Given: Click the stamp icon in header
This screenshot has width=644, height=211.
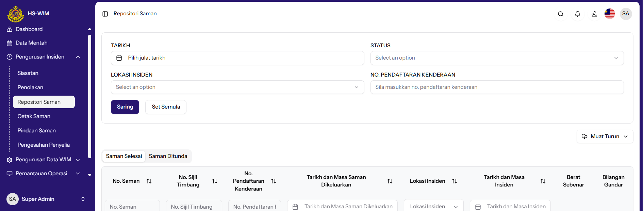Looking at the screenshot, I should tap(594, 14).
